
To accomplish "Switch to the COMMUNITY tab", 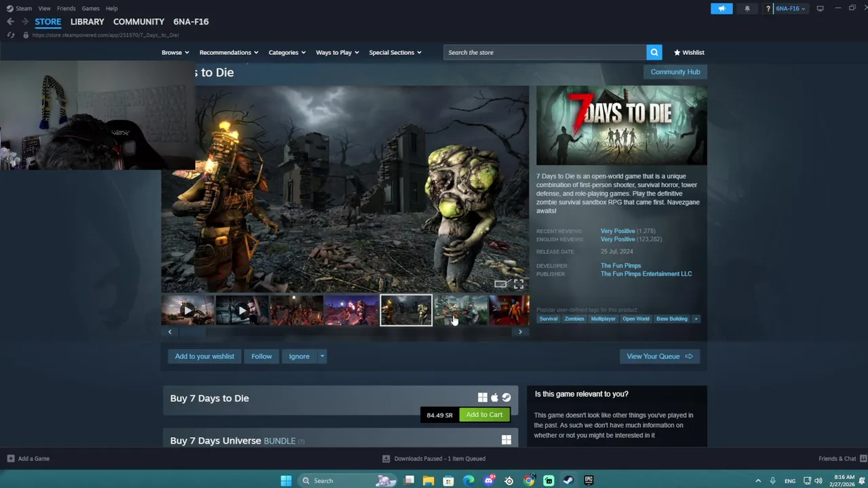I will (x=139, y=22).
